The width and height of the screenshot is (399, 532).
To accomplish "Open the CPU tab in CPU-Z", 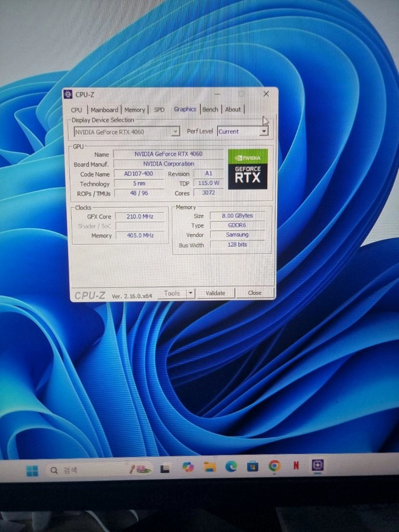I will tap(77, 110).
